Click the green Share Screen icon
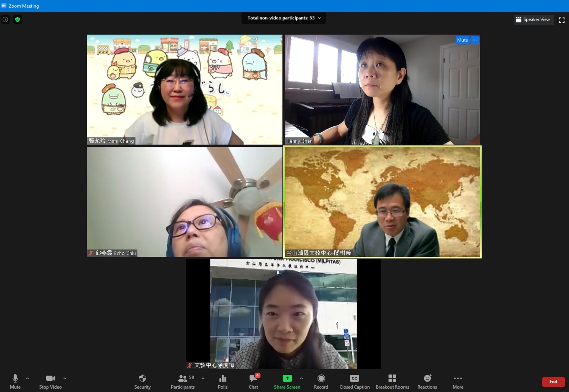 click(x=287, y=379)
